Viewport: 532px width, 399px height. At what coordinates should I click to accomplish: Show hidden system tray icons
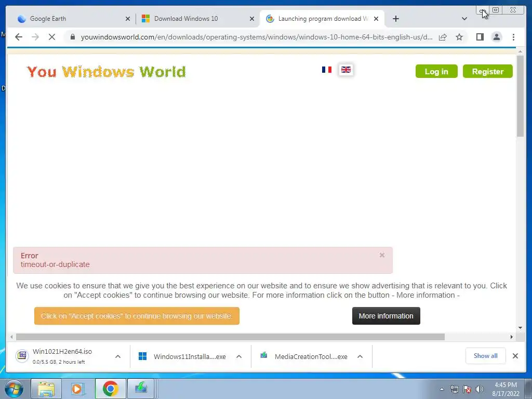tap(442, 389)
